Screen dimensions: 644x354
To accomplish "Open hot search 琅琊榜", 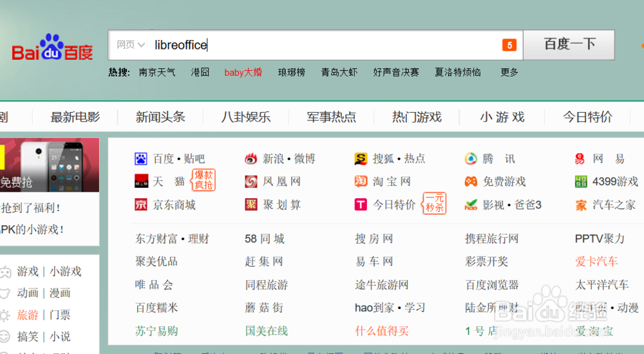I will (x=292, y=72).
